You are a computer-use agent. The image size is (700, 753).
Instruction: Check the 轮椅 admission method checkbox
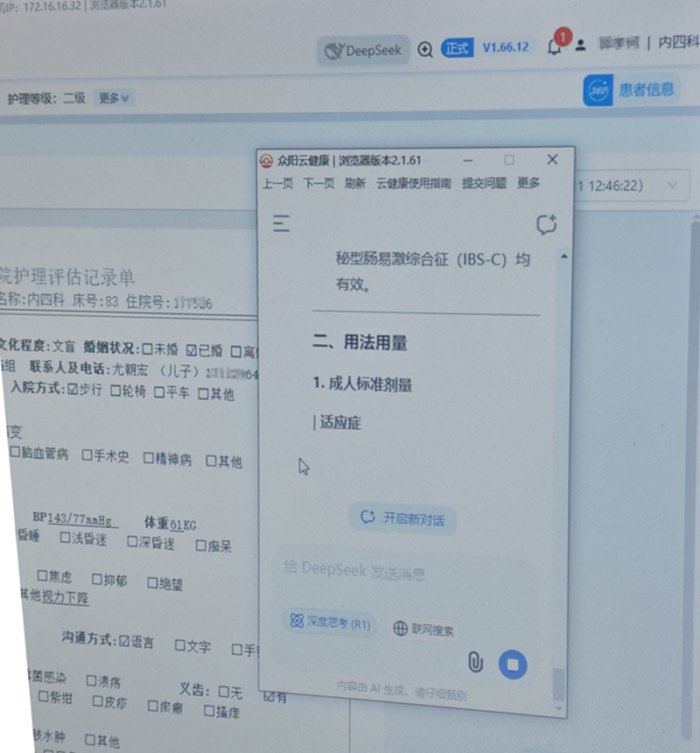pyautogui.click(x=116, y=391)
